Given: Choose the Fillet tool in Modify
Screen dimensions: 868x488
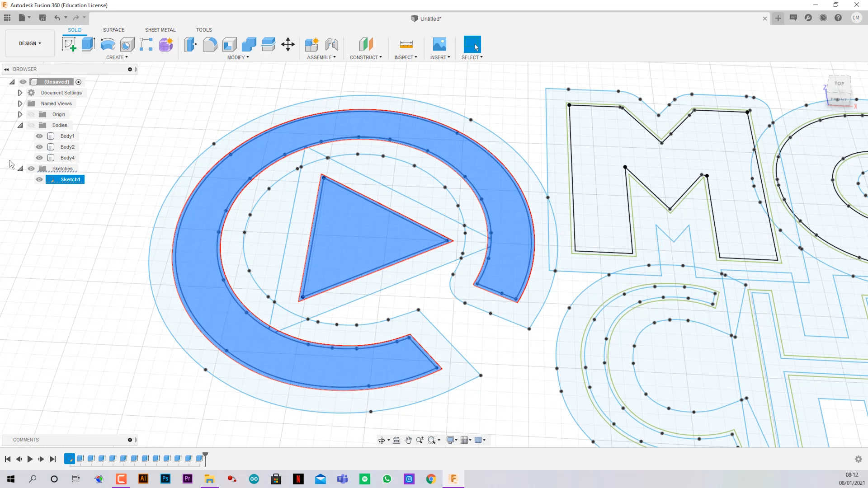Looking at the screenshot, I should click(210, 44).
